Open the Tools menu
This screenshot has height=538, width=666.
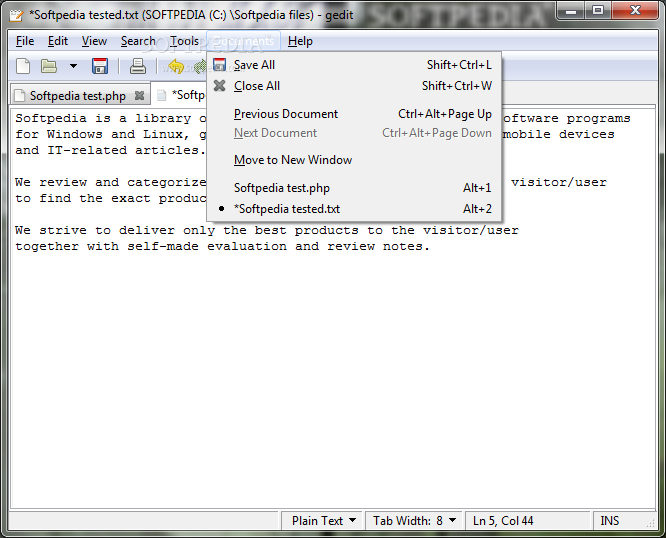(184, 41)
